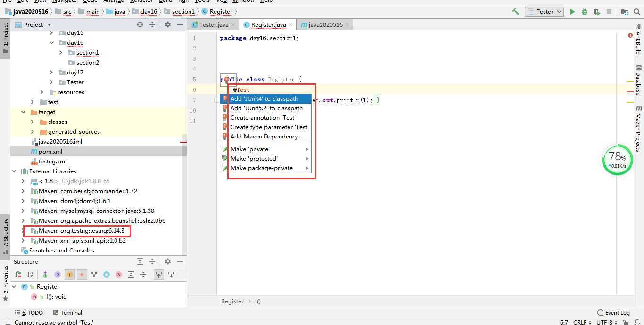Screen dimensions: 644x325
Task: Toggle Sort by Visibility in Structure toolbar
Action: [x=17, y=275]
